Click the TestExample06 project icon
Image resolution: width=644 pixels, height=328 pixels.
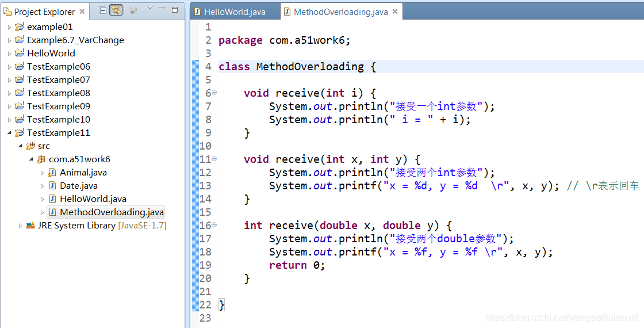click(x=20, y=66)
